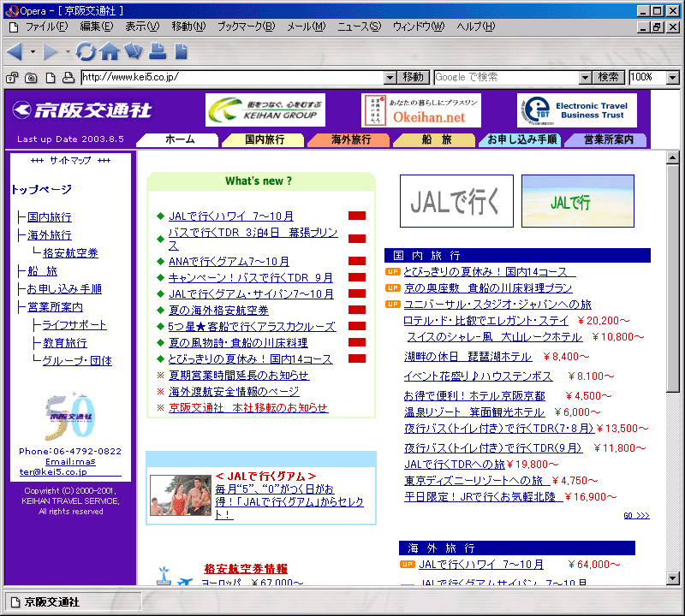Click the 50th anniversary logo in sidebar
Screen dimensions: 685x616
(x=70, y=416)
